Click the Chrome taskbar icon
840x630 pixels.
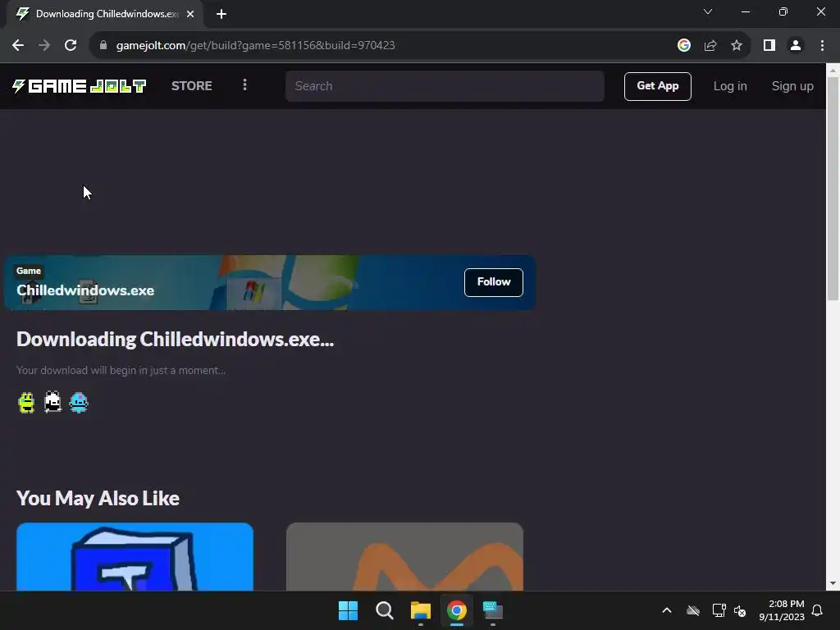[x=456, y=610]
